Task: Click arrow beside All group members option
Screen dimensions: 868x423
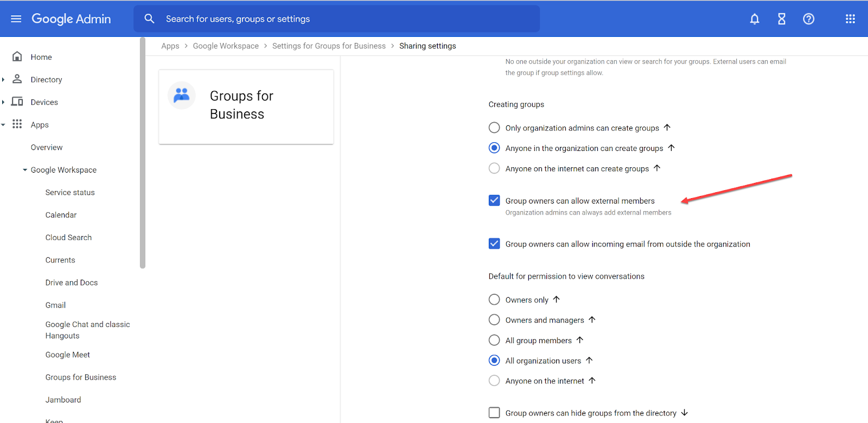Action: pyautogui.click(x=580, y=340)
